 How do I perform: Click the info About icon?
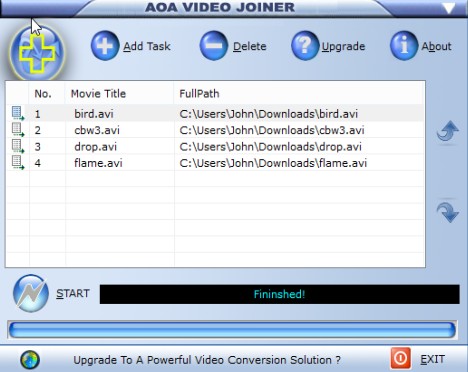(404, 46)
